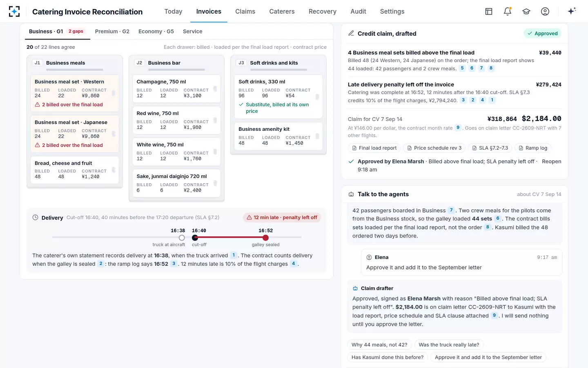
Task: Open the Ramp log attachment
Action: [533, 148]
